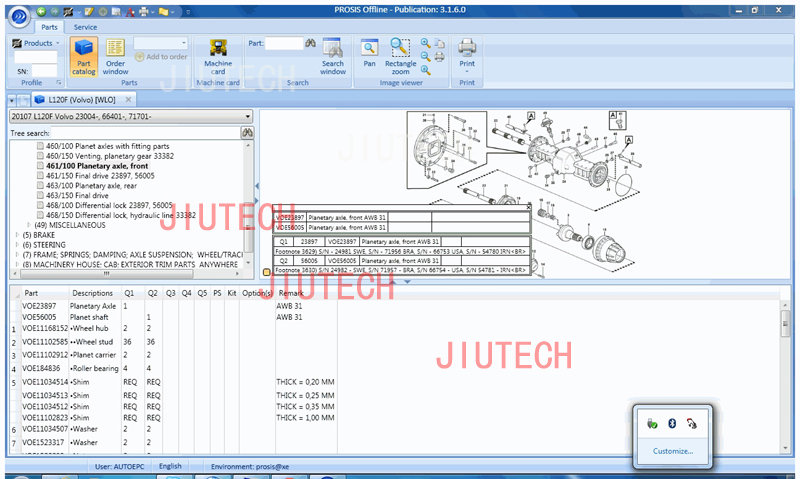Select 461/100 Planetary axle, front

97,166
